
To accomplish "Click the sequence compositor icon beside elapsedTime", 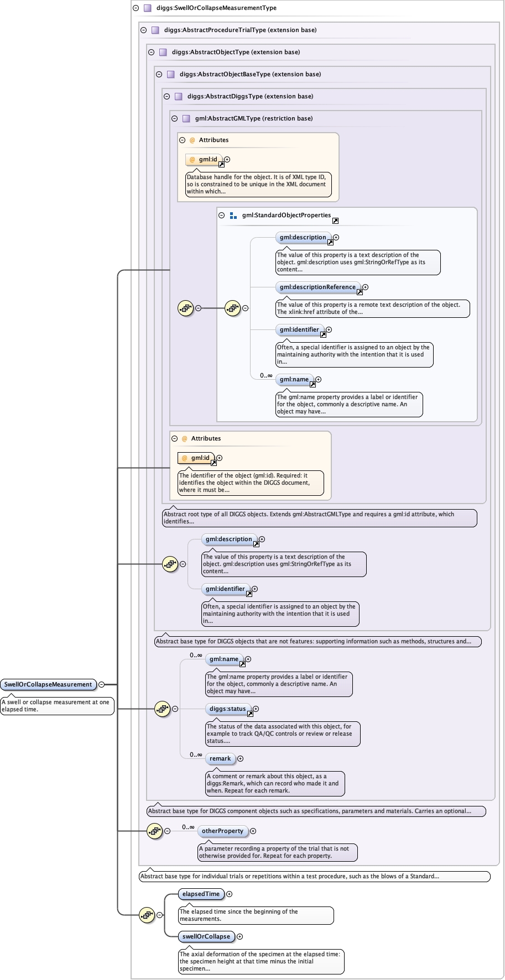I will click(147, 915).
